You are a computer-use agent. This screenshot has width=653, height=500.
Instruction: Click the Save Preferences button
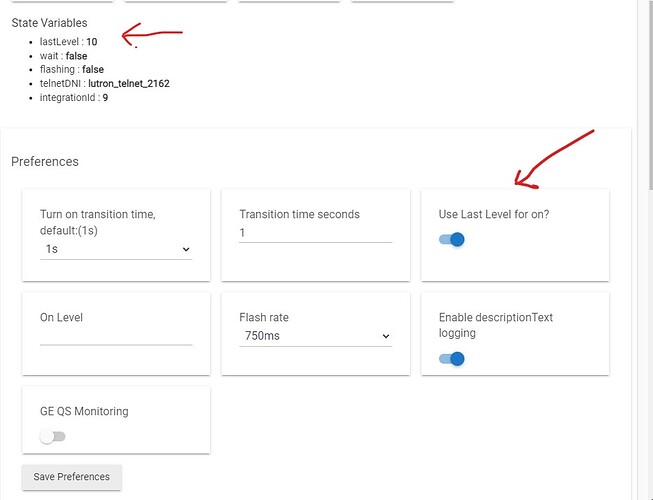pyautogui.click(x=72, y=477)
